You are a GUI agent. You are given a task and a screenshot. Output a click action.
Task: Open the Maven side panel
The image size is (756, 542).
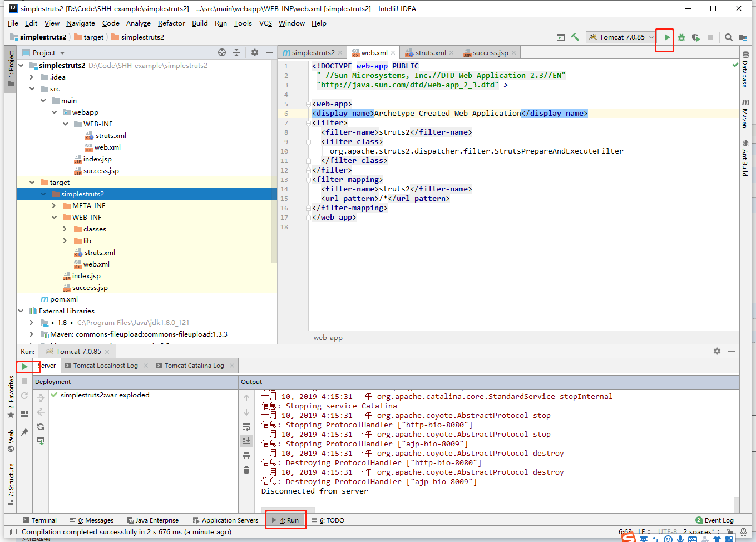[x=745, y=113]
